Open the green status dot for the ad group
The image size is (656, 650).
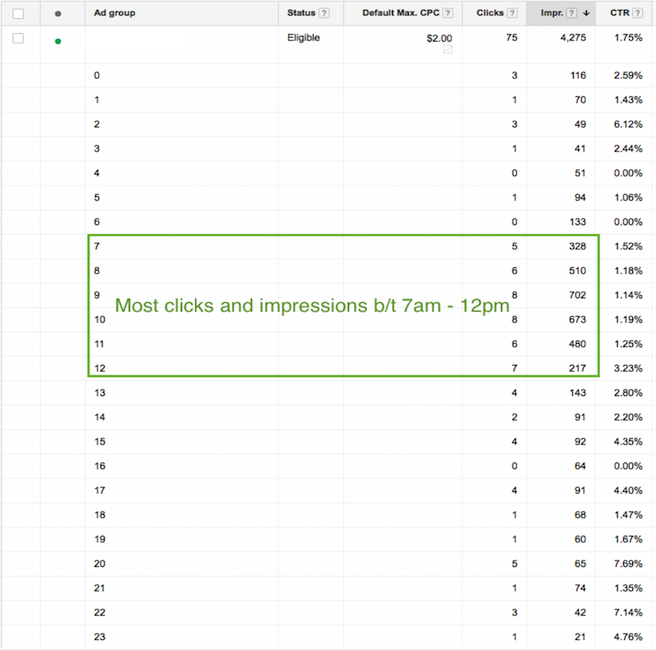tap(58, 41)
